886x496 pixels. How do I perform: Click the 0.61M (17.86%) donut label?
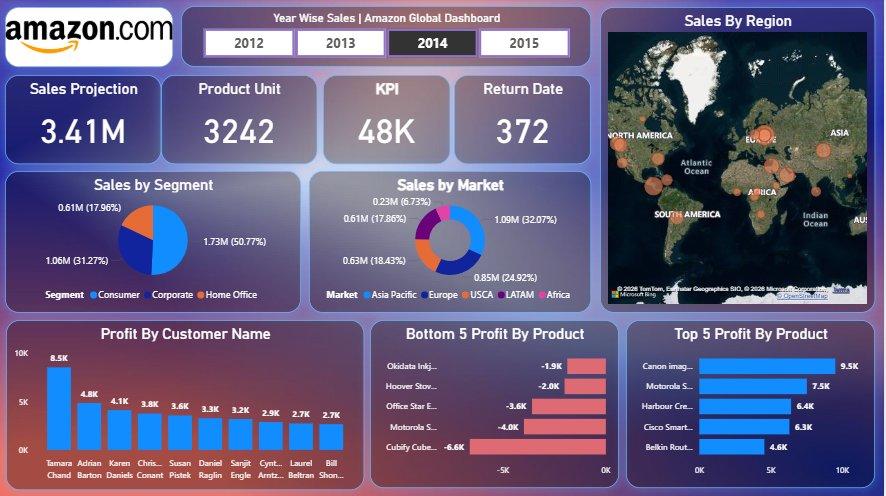point(375,219)
